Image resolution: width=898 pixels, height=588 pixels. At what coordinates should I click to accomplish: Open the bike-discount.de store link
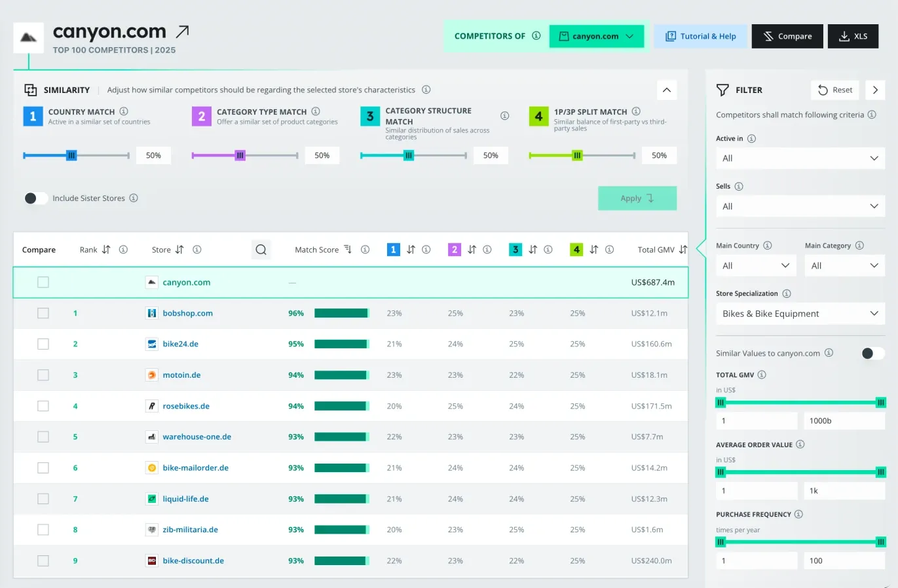coord(193,560)
